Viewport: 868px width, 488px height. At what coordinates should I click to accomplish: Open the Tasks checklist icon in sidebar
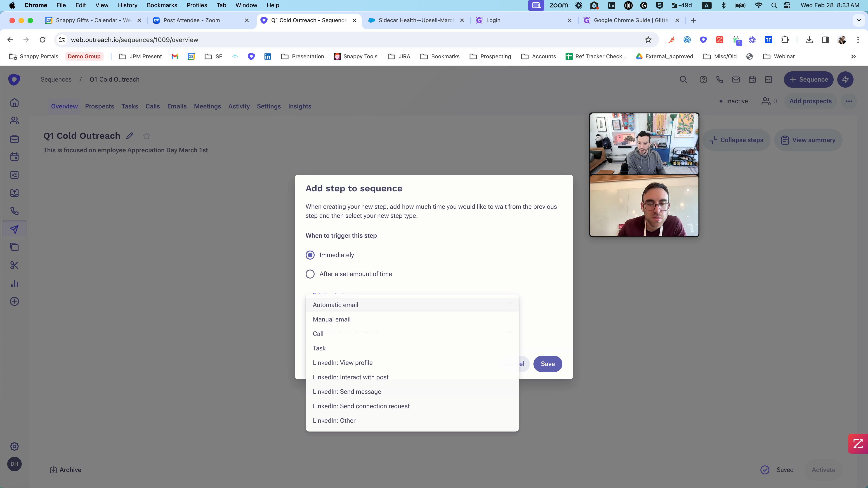14,175
